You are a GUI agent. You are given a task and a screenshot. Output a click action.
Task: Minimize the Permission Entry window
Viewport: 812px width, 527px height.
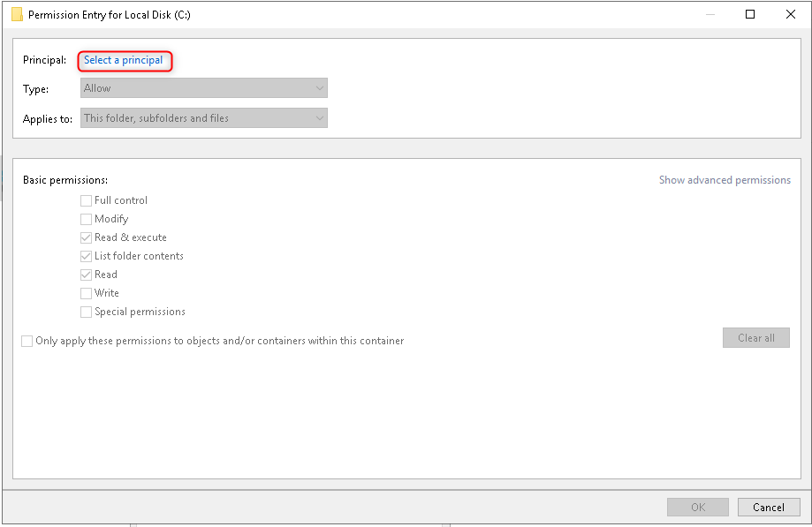pos(710,14)
